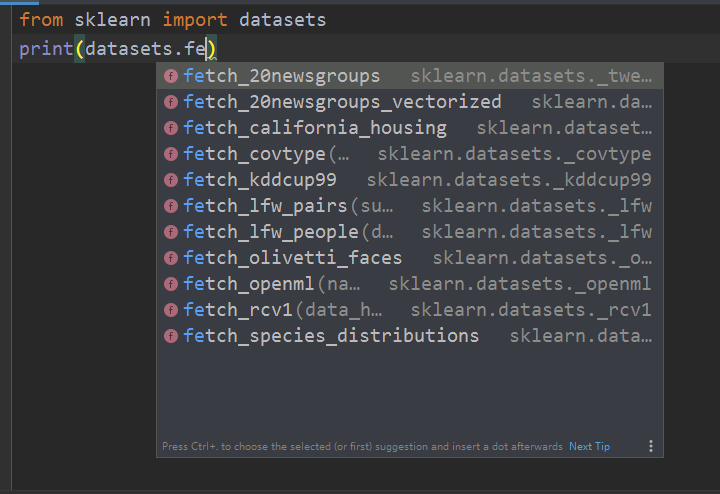
Task: Click function icon beside fetch_california_housing
Action: (x=171, y=128)
